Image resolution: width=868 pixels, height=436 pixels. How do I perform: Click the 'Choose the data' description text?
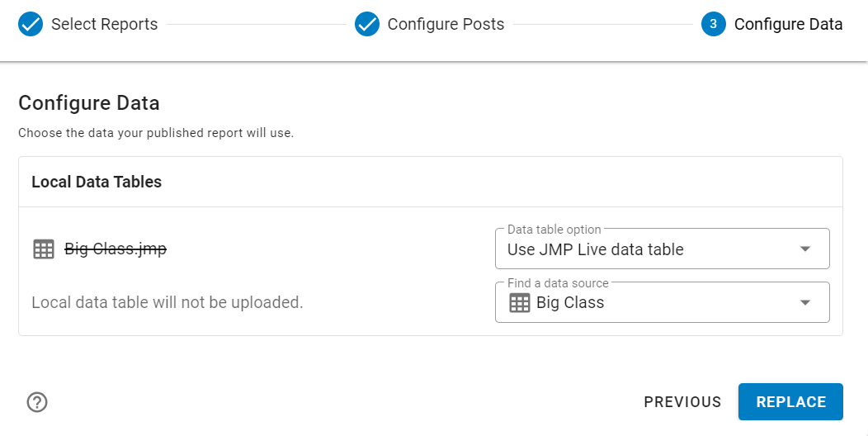tap(156, 132)
